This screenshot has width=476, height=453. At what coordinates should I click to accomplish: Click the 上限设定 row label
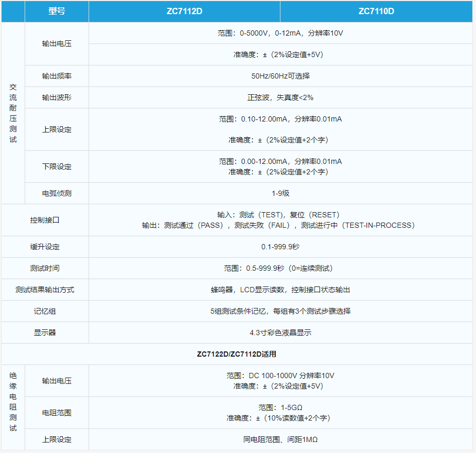(x=56, y=129)
